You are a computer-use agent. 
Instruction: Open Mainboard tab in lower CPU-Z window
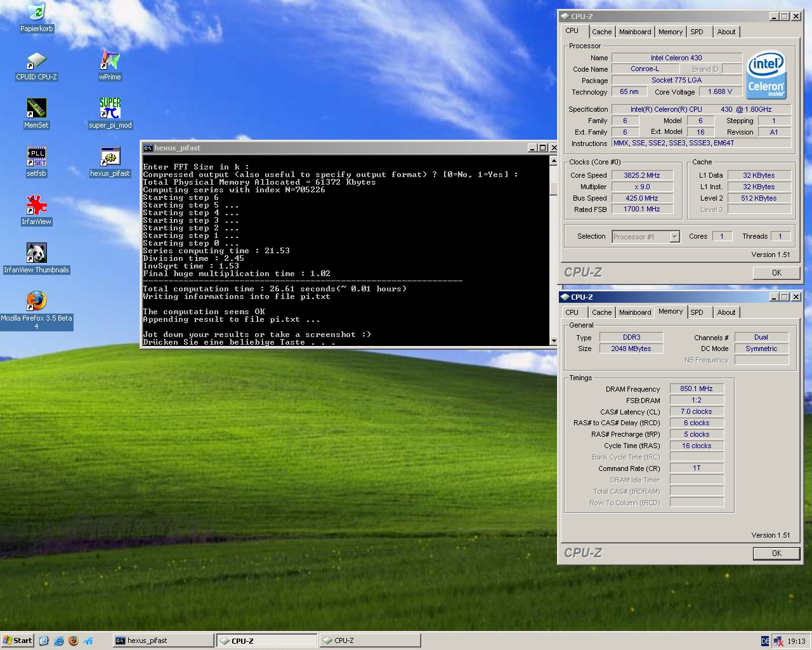[635, 312]
